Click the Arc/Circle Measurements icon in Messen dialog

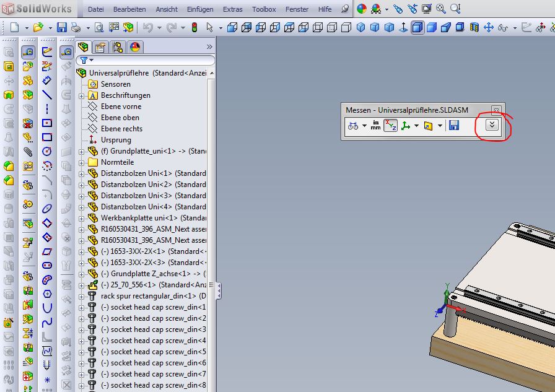pos(353,126)
